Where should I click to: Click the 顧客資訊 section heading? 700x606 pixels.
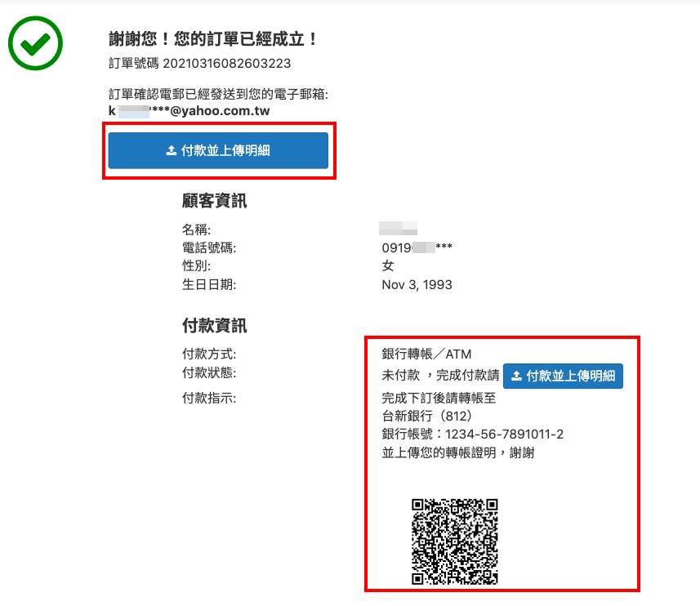tap(214, 201)
